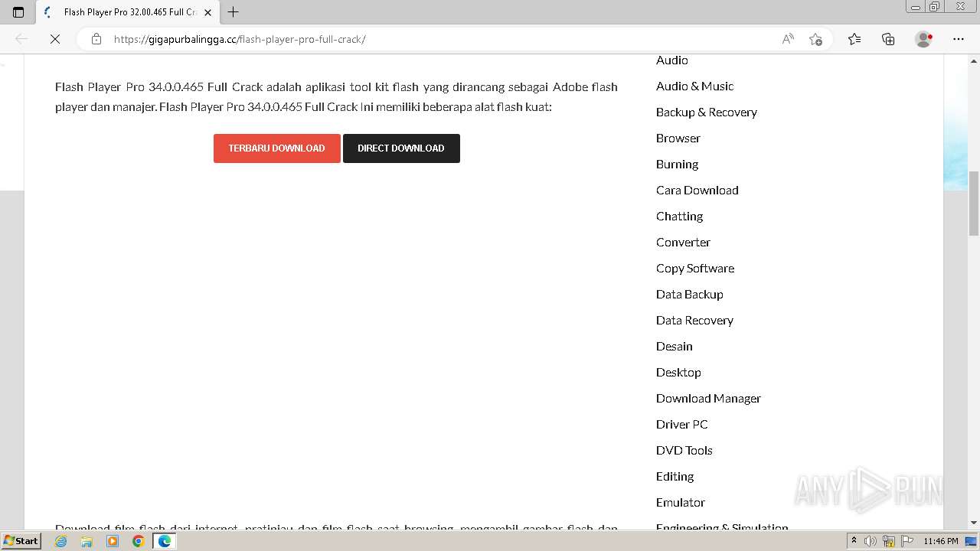Click the taskbar clock 11:46 PM
Screen dimensions: 980x551
pos(941,541)
